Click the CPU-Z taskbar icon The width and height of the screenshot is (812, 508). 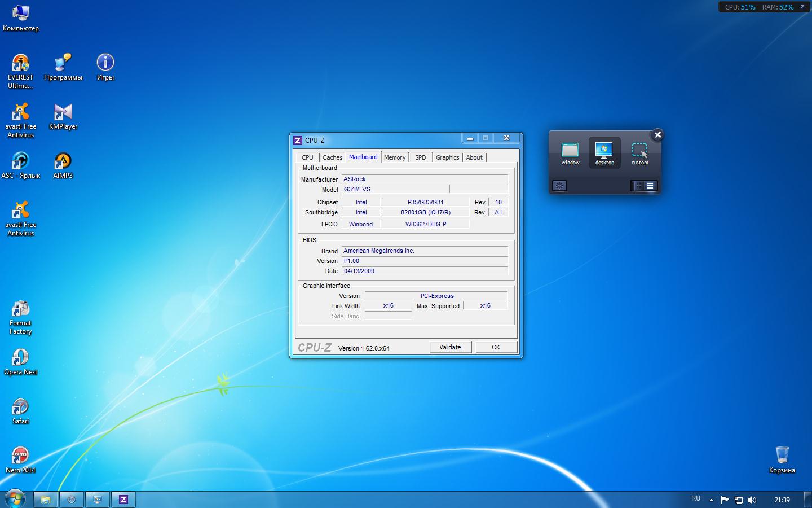click(x=123, y=500)
